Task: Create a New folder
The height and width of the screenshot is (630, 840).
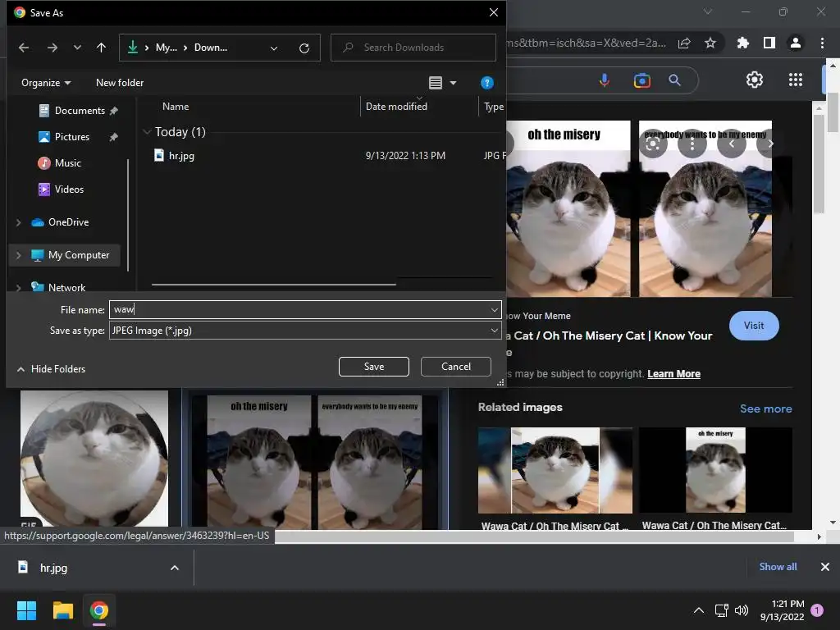Action: coord(120,83)
